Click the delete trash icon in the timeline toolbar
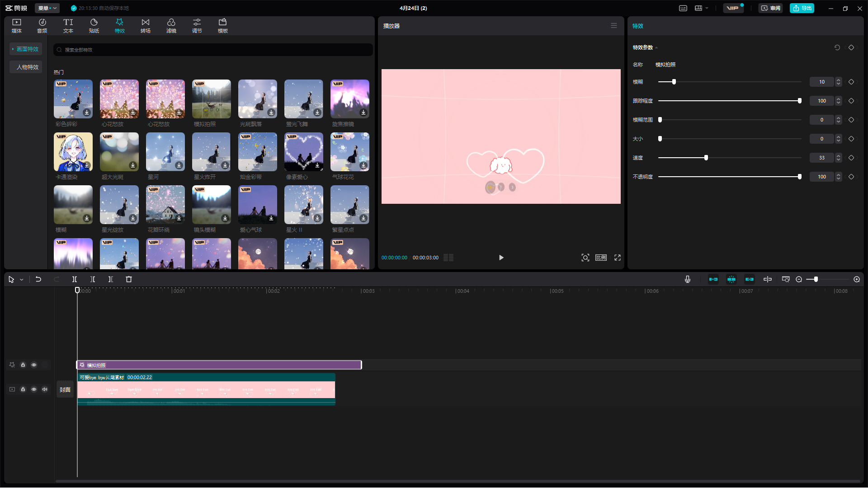 [x=129, y=280]
